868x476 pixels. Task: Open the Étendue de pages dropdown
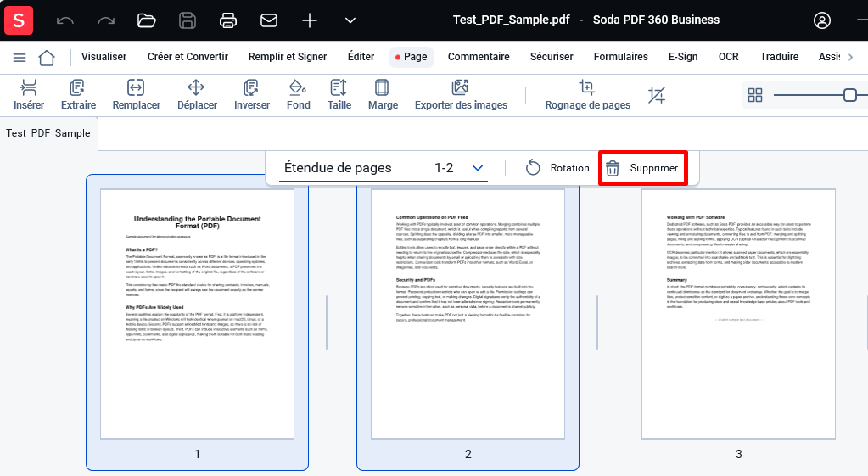pyautogui.click(x=383, y=168)
